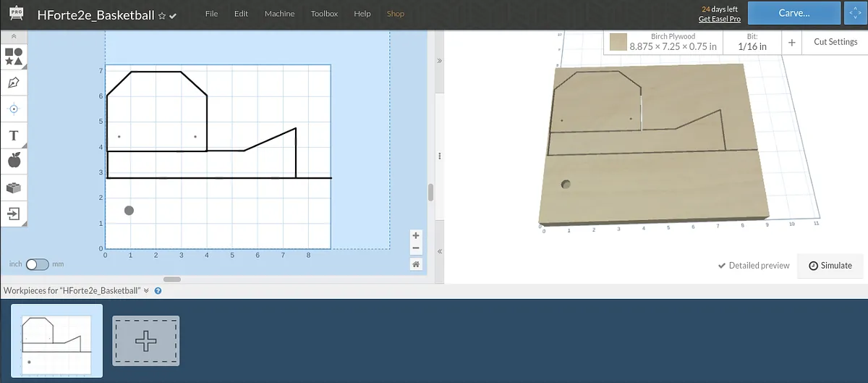Select the Text tool
868x383 pixels.
click(13, 135)
